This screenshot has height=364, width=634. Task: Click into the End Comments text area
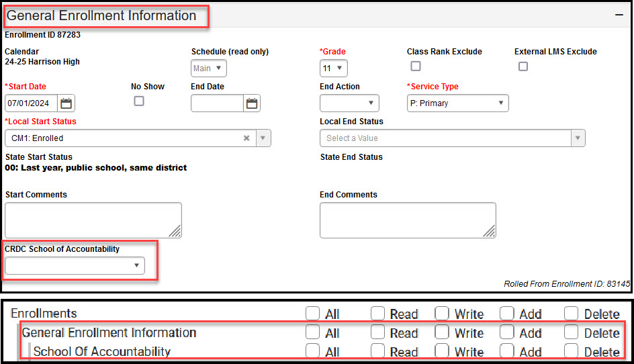[408, 220]
